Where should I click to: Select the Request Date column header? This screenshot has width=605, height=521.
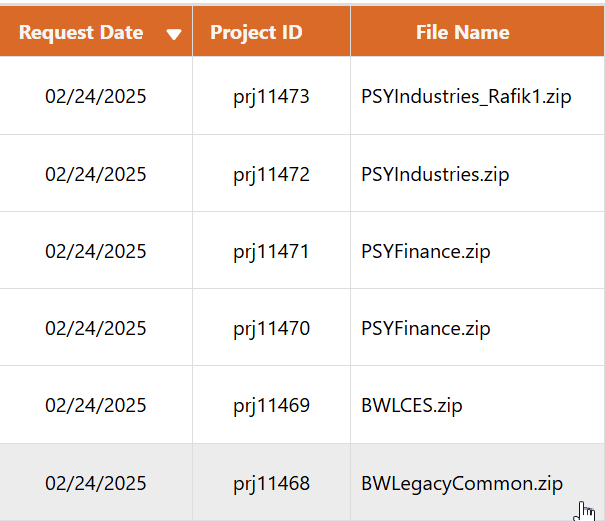click(x=81, y=33)
